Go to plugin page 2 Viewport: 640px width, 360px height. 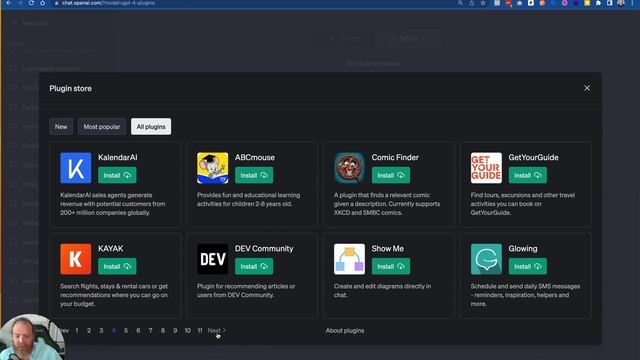(x=89, y=330)
